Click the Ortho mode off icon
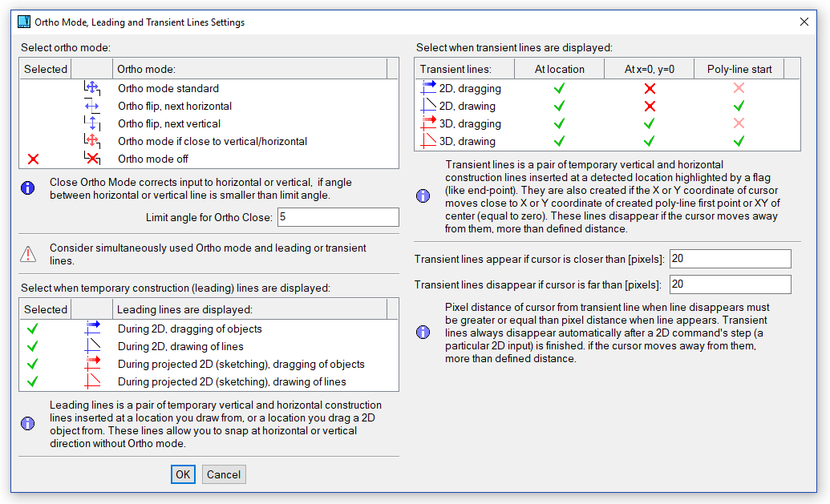 [91, 159]
